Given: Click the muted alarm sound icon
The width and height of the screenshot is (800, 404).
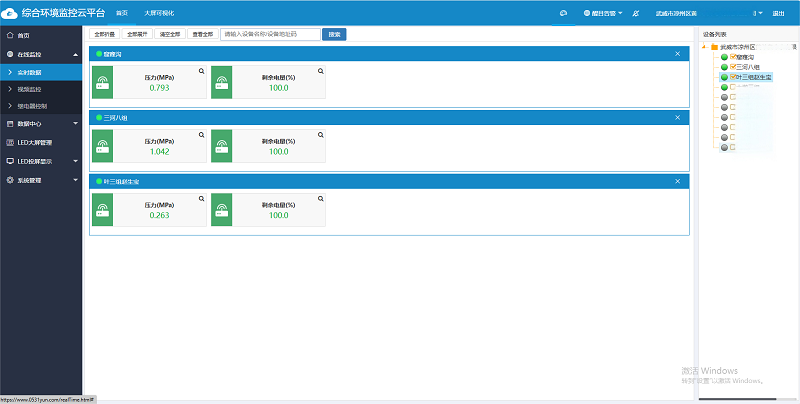Looking at the screenshot, I should [x=636, y=13].
